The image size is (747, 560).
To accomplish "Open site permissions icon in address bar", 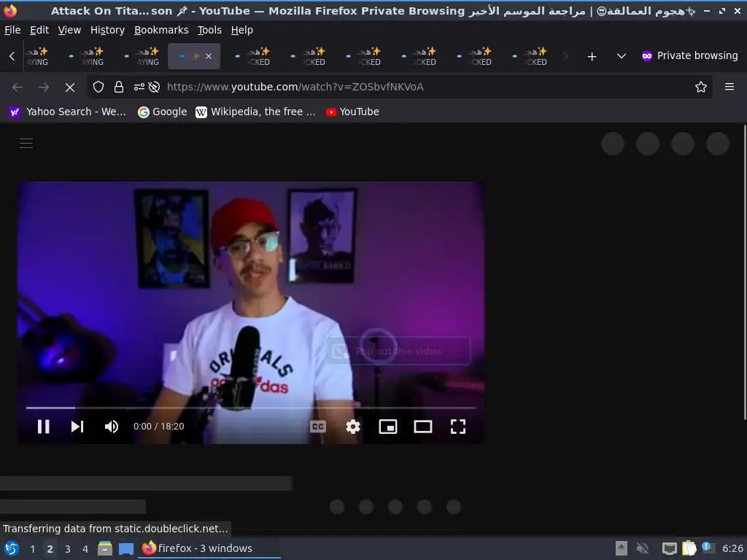I will (139, 87).
